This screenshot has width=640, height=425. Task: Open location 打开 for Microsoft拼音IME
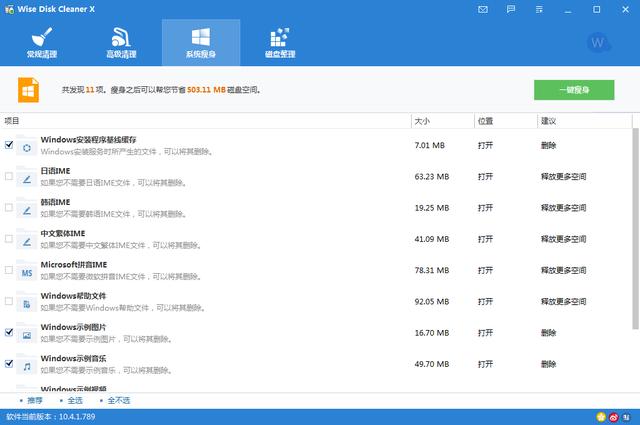[x=485, y=270]
